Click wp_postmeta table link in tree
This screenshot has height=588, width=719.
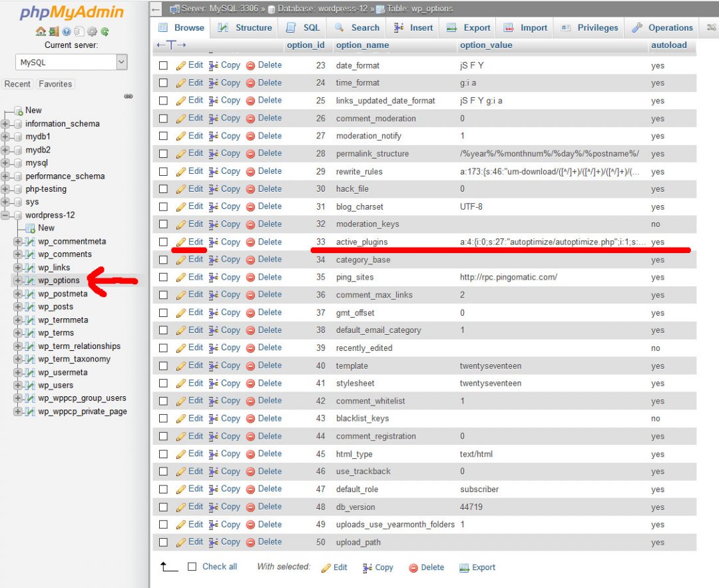tap(63, 294)
